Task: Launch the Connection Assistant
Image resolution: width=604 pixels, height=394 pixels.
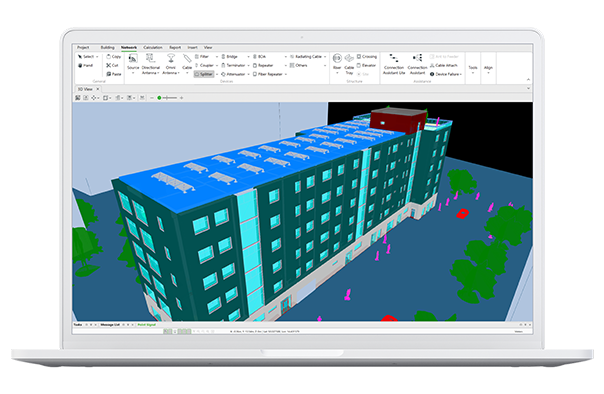Action: 417,64
